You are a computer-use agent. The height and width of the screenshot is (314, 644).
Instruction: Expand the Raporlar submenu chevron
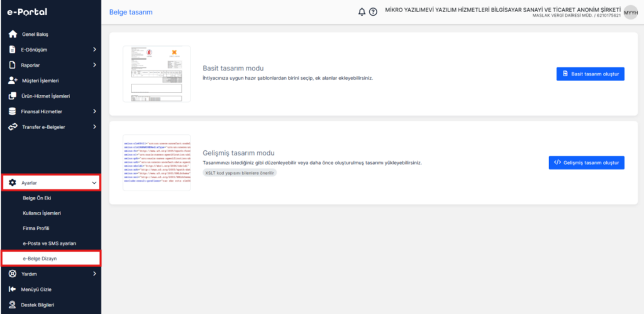click(x=94, y=65)
